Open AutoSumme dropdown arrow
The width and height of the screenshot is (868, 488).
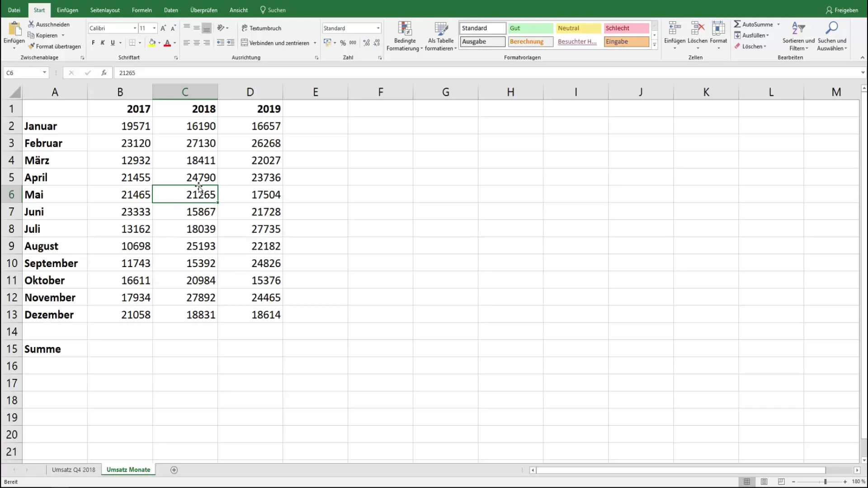(x=778, y=24)
